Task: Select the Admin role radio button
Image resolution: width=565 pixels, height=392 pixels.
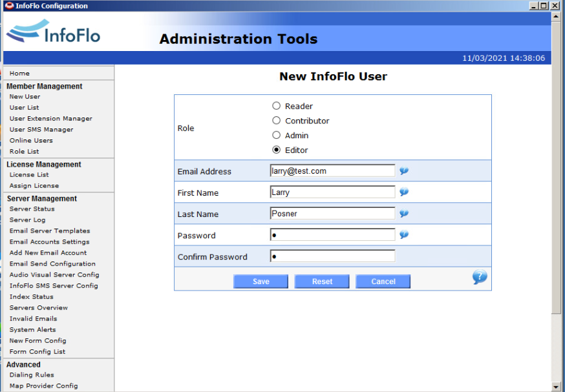Action: (277, 136)
